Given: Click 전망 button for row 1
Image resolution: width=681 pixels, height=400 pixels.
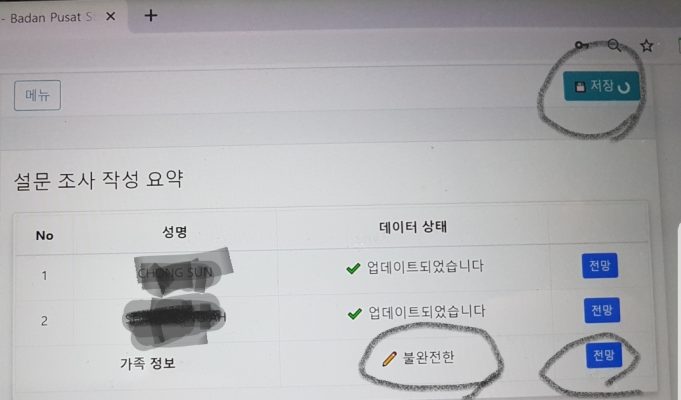Looking at the screenshot, I should 600,265.
